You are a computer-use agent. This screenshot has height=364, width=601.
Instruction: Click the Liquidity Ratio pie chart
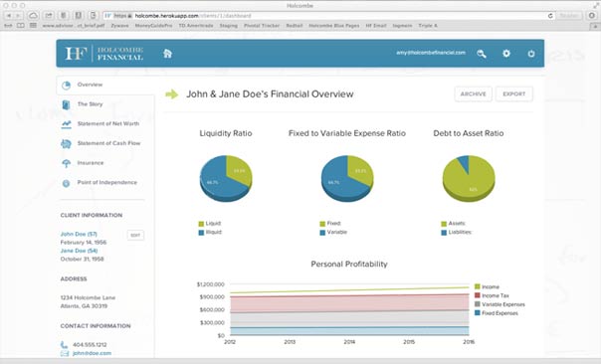tap(226, 178)
